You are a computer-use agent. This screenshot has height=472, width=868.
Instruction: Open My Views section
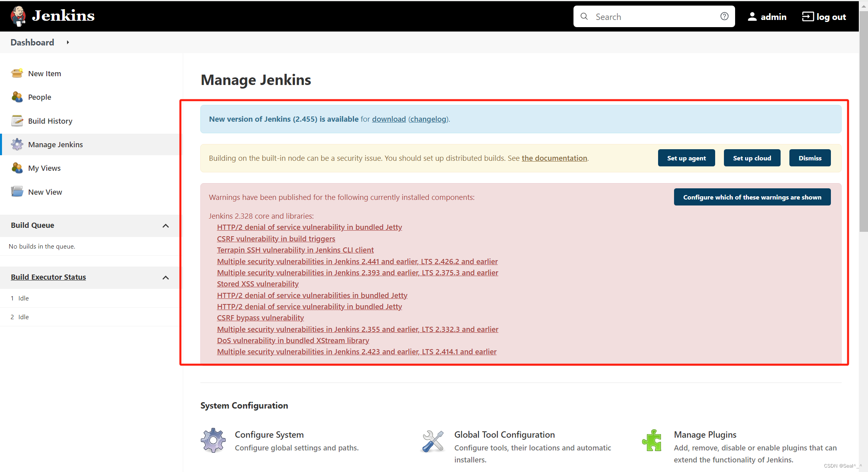(x=43, y=168)
